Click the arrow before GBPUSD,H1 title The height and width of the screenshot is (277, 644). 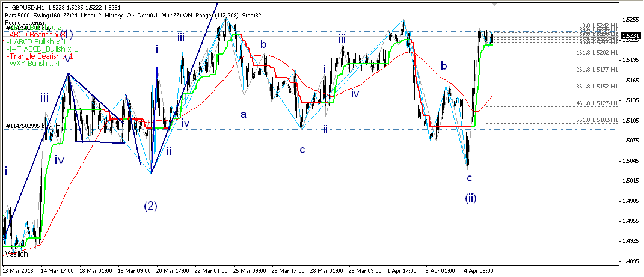[7, 7]
